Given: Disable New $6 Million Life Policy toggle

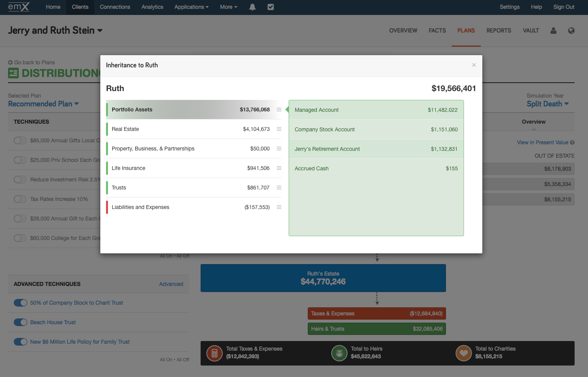Looking at the screenshot, I should 21,342.
